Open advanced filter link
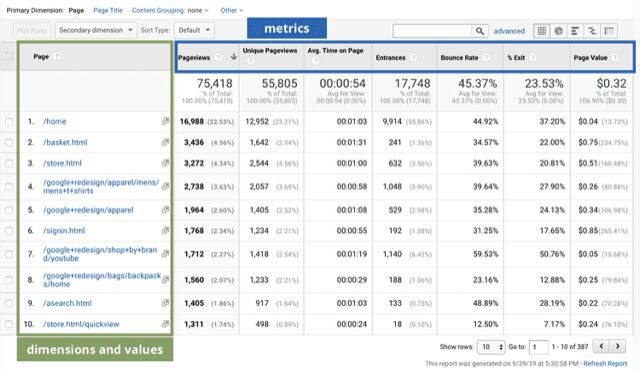 point(509,31)
